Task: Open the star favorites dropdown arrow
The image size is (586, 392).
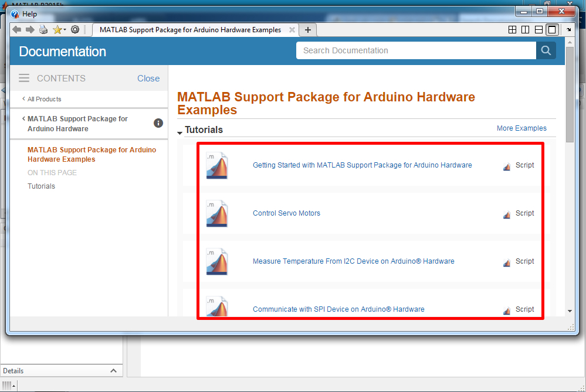Action: pyautogui.click(x=65, y=30)
